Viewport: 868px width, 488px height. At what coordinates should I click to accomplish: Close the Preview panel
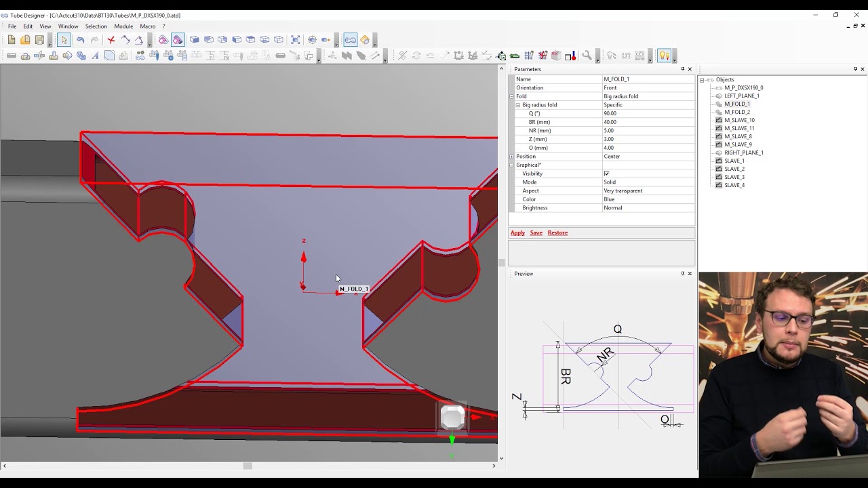pos(690,274)
